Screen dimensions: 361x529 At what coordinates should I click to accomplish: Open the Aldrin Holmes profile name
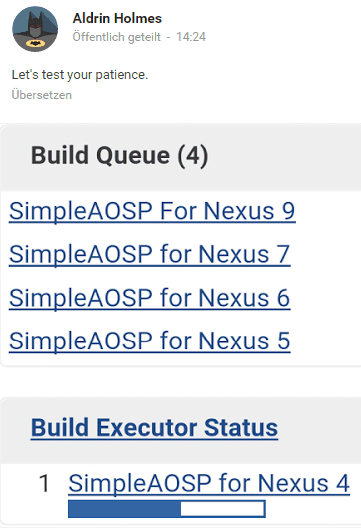[x=117, y=18]
